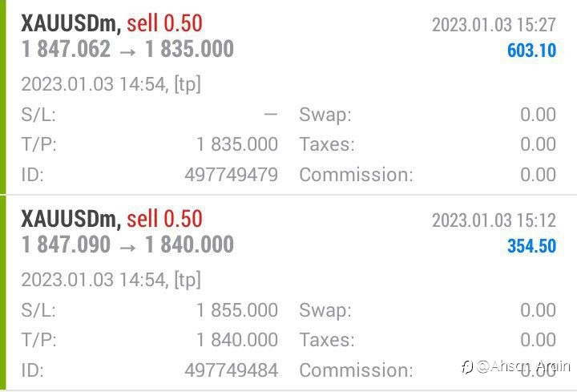
Task: Click the first trade's [tp] open time
Action: [111, 85]
